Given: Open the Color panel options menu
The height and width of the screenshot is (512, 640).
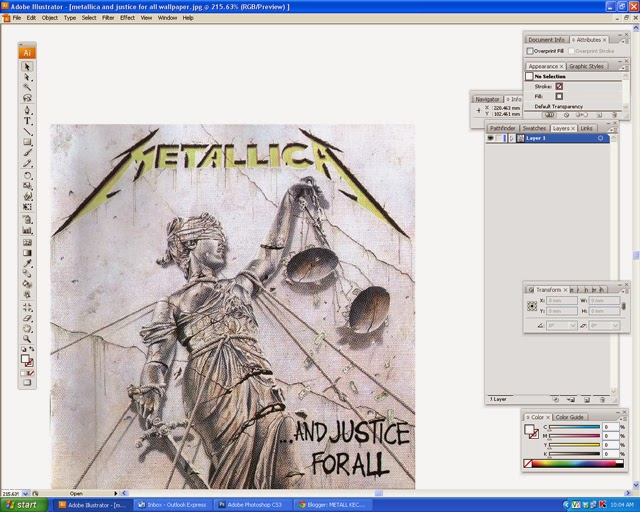Looking at the screenshot, I should pos(623,418).
